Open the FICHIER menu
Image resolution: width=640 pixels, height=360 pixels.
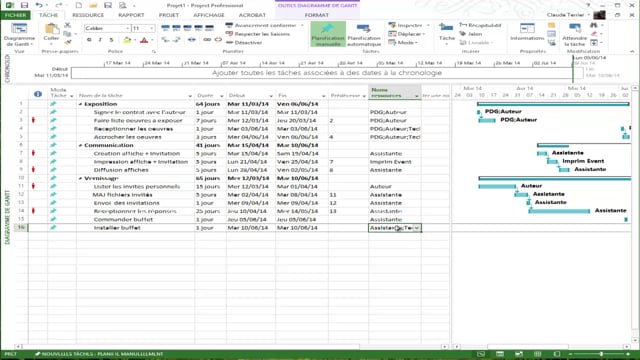click(x=15, y=15)
